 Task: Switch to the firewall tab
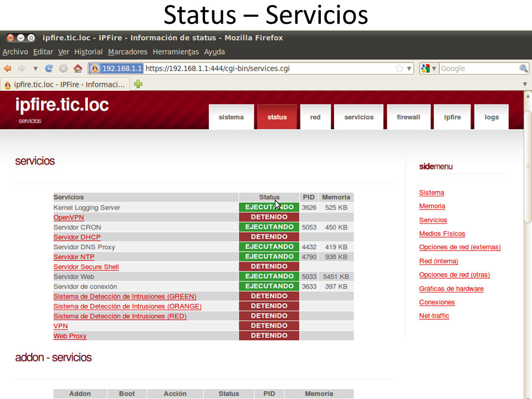[408, 117]
